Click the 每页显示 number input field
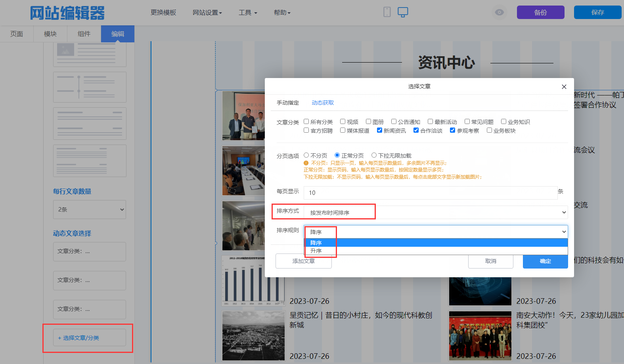 [430, 192]
